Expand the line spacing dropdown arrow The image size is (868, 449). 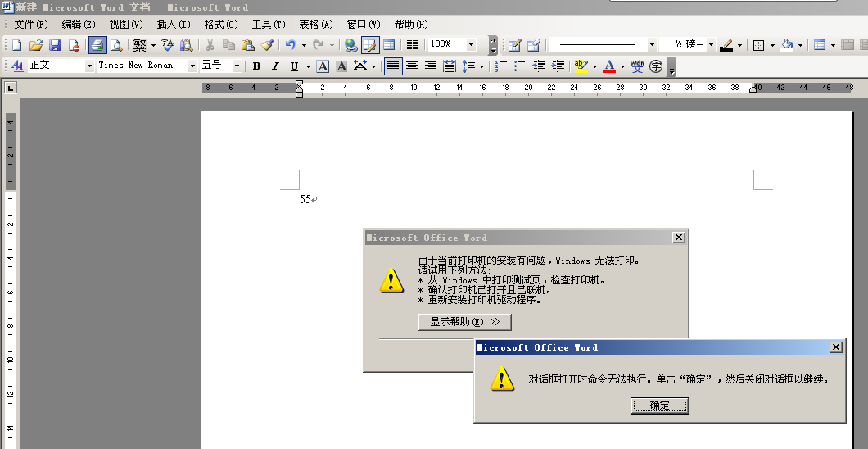coord(482,66)
